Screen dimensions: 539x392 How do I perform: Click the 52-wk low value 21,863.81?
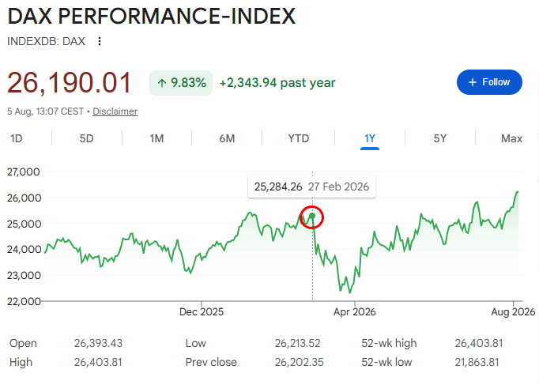tap(477, 362)
